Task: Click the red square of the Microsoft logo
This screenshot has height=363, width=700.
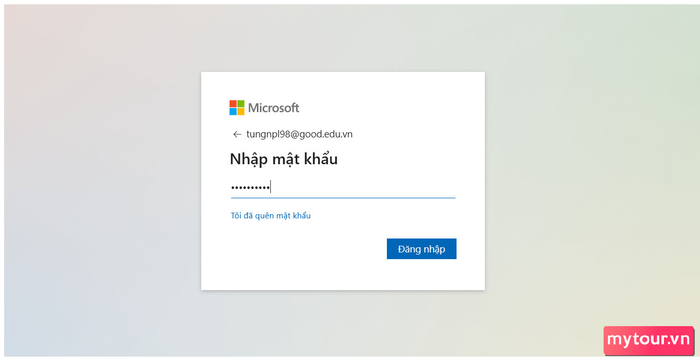Action: (233, 104)
